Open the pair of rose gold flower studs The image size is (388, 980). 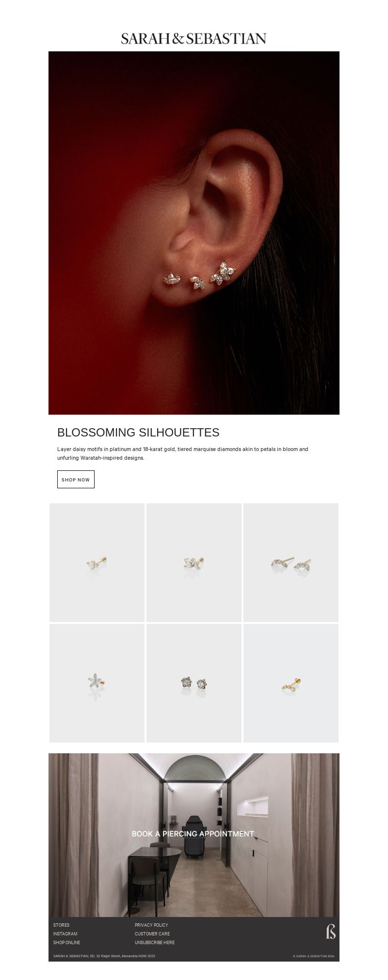[x=194, y=683]
